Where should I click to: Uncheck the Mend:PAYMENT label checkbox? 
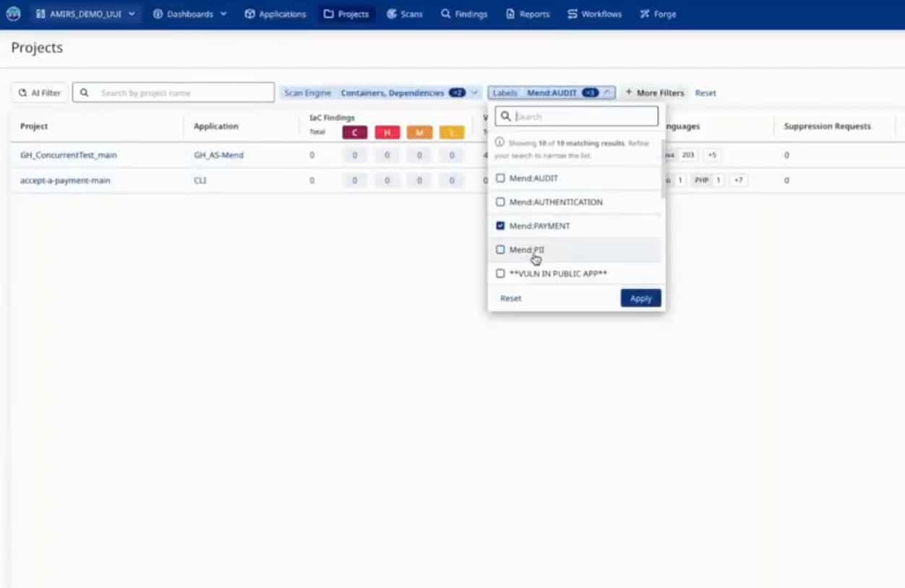[x=500, y=226]
